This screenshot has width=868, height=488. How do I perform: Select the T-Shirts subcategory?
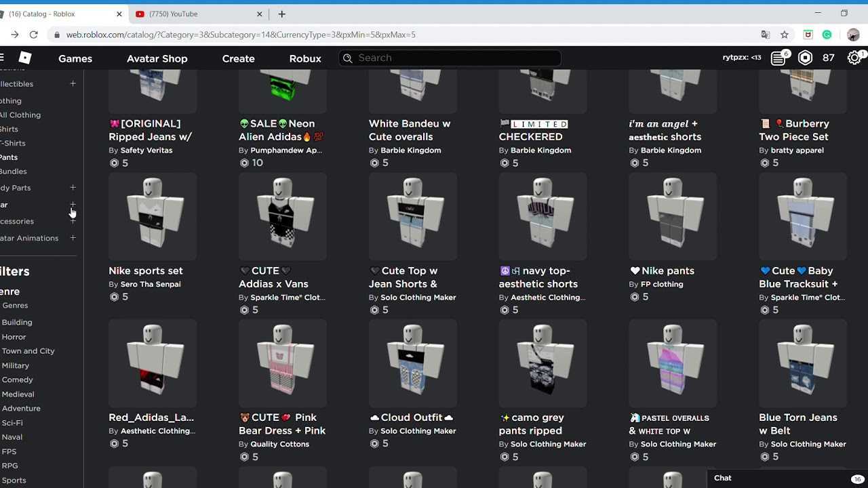click(13, 143)
